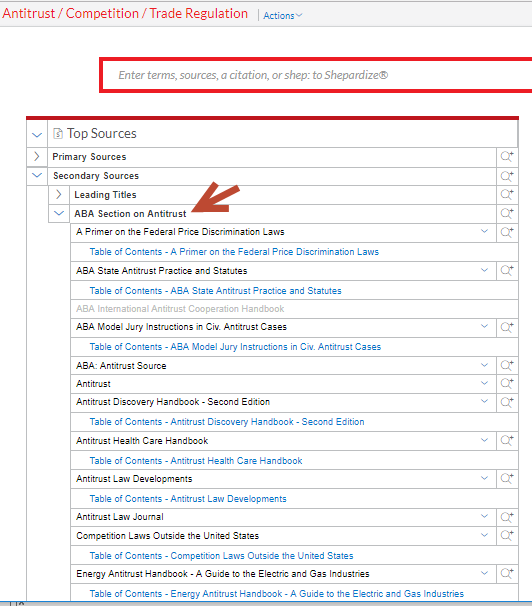This screenshot has width=532, height=606.
Task: Add Primary Sources to search filter
Action: pyautogui.click(x=507, y=157)
